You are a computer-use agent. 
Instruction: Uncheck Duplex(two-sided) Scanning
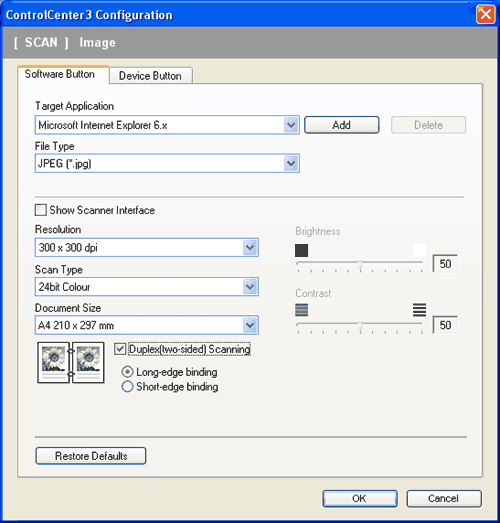(120, 349)
